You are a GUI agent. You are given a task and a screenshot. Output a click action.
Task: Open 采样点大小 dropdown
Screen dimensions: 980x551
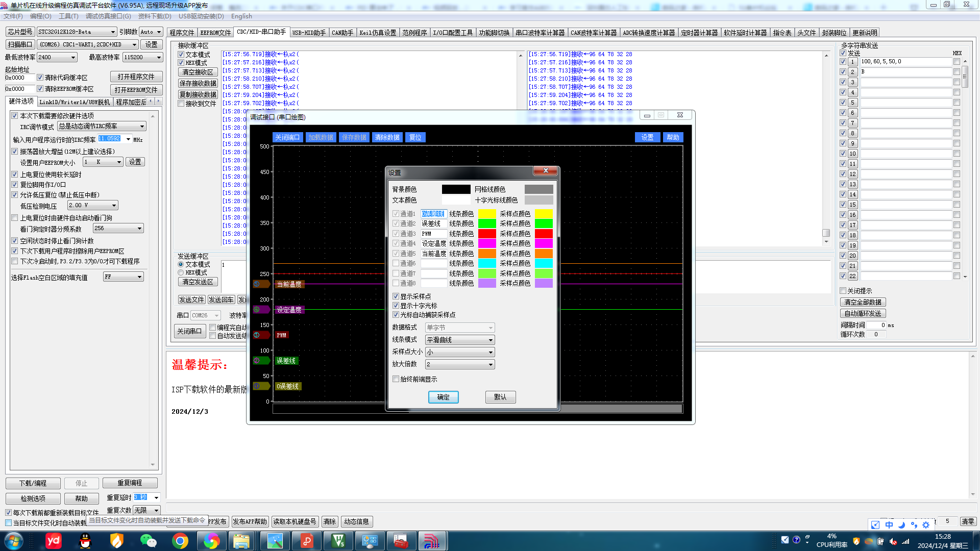point(460,352)
